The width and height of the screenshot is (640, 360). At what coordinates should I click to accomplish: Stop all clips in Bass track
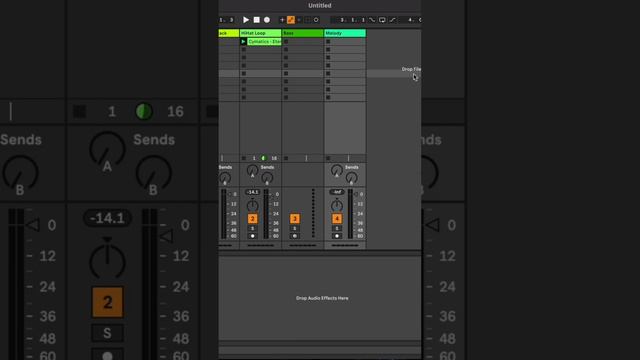pos(286,158)
